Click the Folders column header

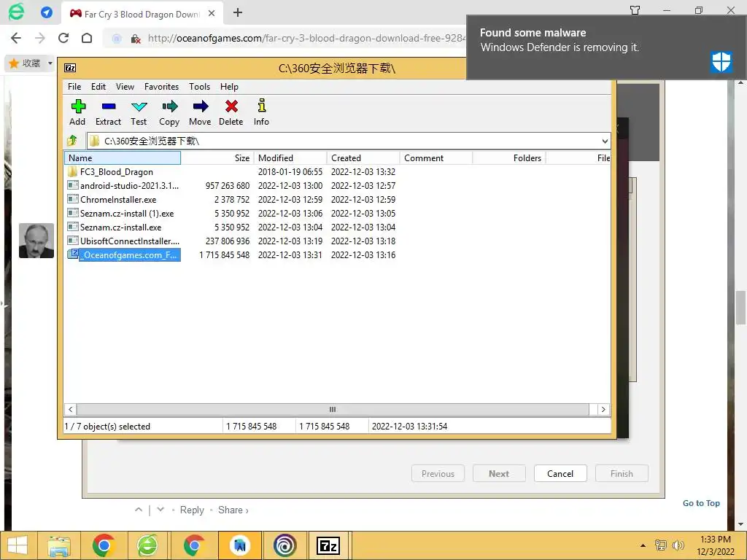tap(508, 157)
